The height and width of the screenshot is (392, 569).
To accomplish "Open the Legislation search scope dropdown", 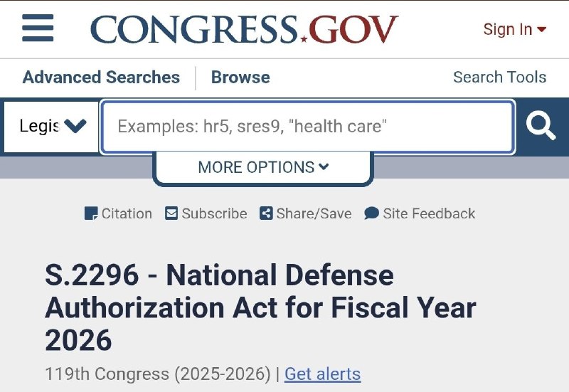I will (52, 127).
